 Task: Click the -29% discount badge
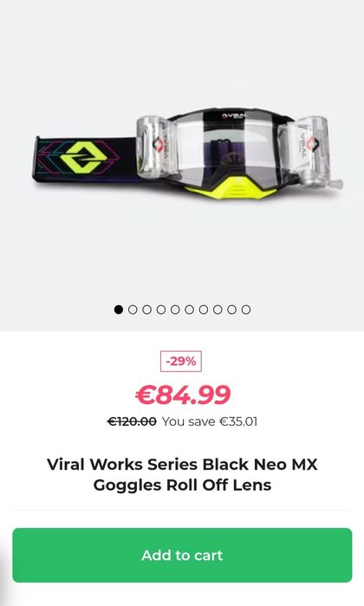[x=181, y=362]
